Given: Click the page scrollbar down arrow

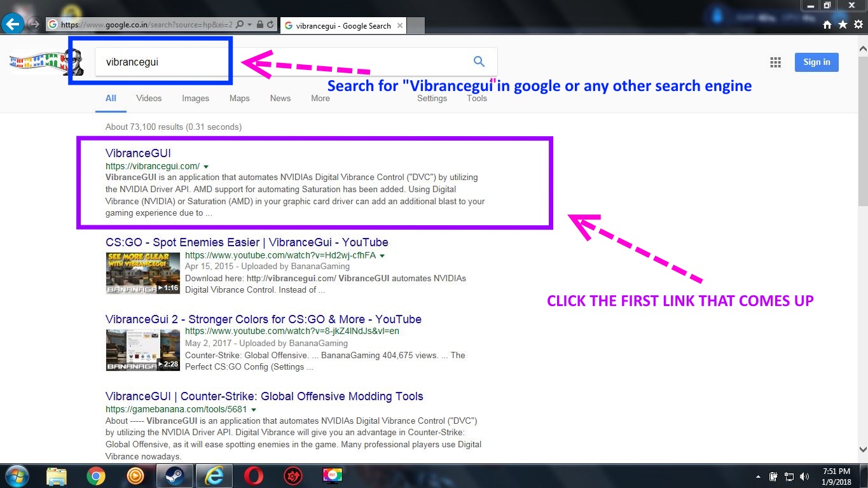Looking at the screenshot, I should coord(863,450).
